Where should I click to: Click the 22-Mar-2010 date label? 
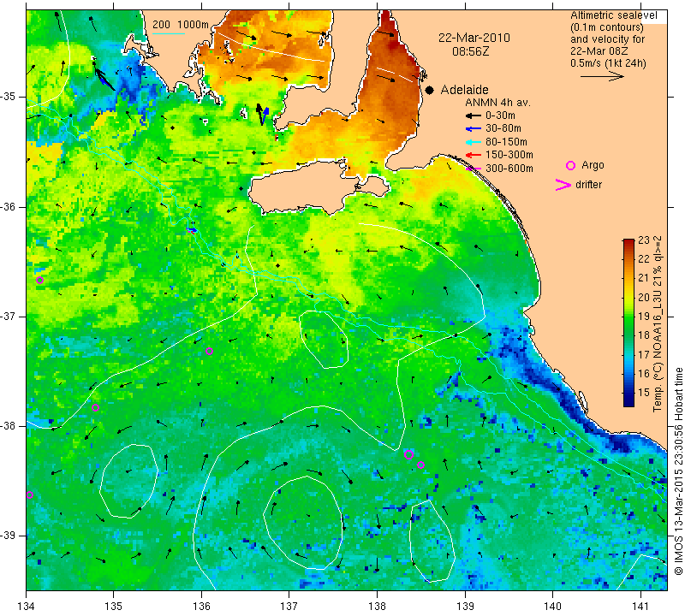pos(474,38)
